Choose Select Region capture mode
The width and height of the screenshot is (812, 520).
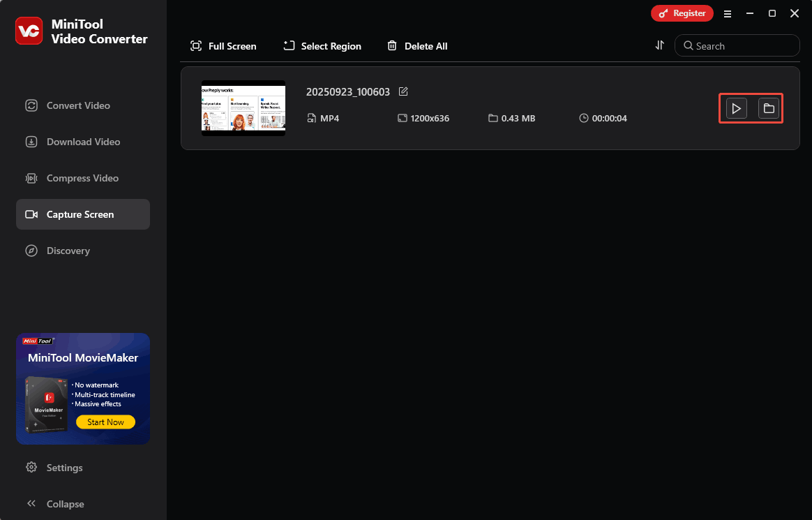322,46
